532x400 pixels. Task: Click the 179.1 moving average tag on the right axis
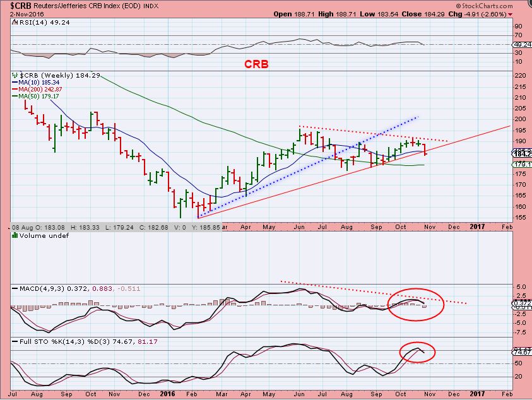[x=523, y=165]
